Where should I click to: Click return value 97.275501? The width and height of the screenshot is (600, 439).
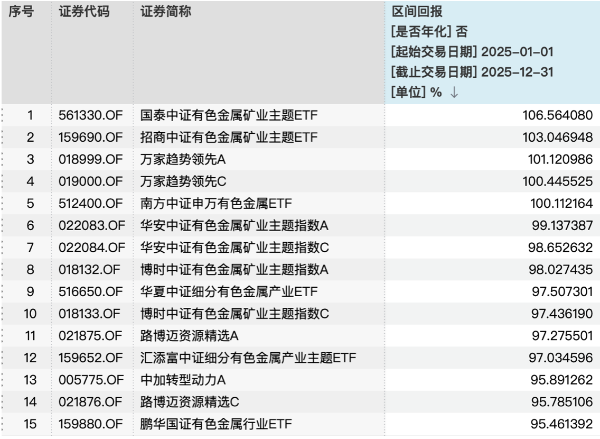[562, 336]
